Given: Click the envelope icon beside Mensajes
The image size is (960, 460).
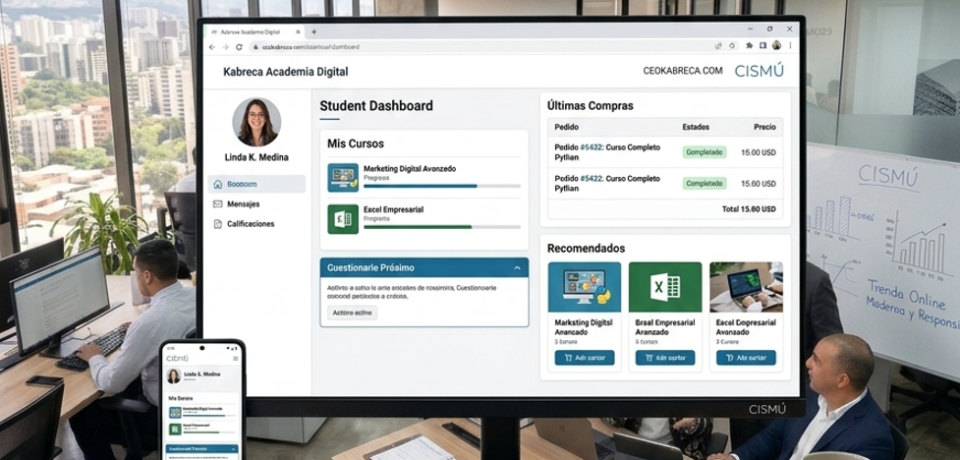Looking at the screenshot, I should (x=217, y=204).
